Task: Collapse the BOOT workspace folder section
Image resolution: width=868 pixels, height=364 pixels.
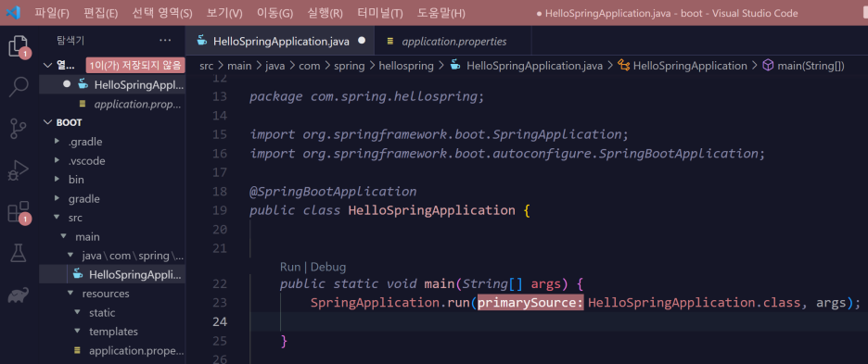Action: pyautogui.click(x=46, y=122)
